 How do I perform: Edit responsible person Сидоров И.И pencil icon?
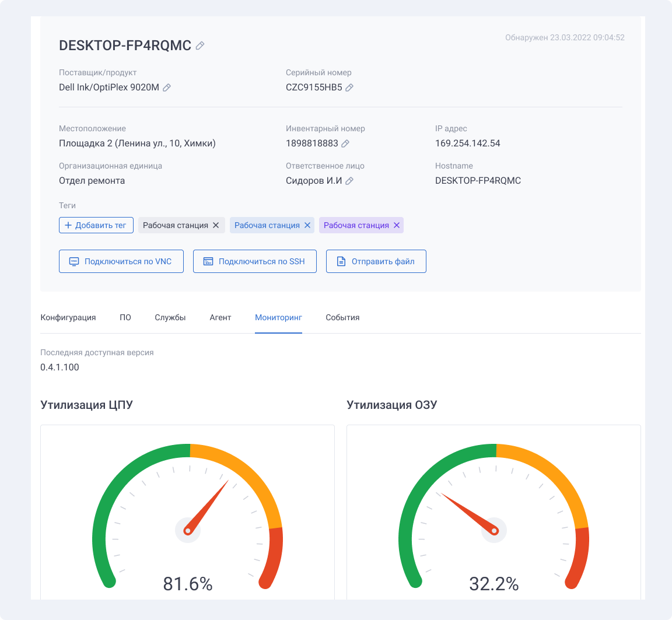pyautogui.click(x=349, y=181)
